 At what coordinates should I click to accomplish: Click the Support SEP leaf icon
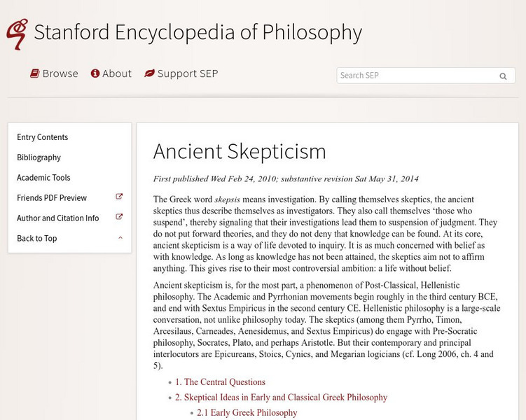[x=149, y=73]
